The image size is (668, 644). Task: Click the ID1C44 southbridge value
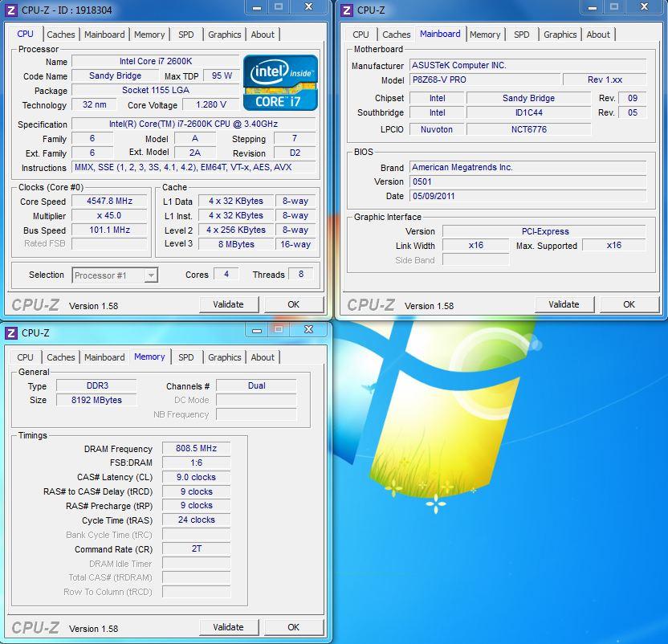(528, 112)
